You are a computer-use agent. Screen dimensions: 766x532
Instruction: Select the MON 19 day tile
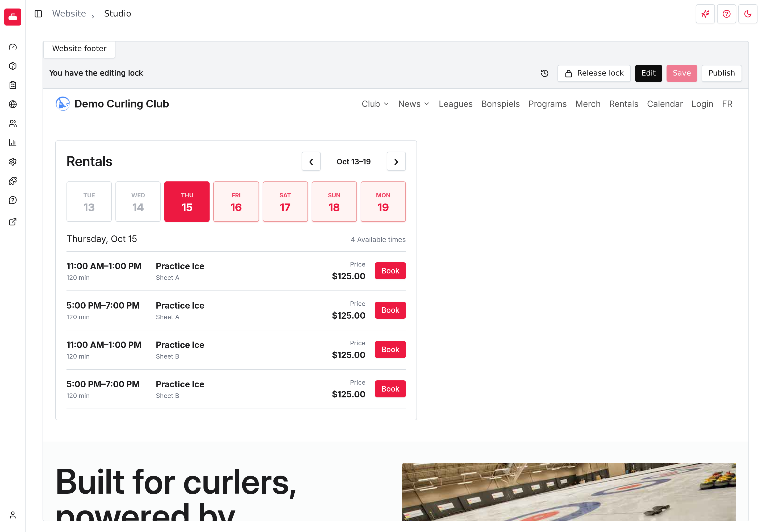coord(383,202)
